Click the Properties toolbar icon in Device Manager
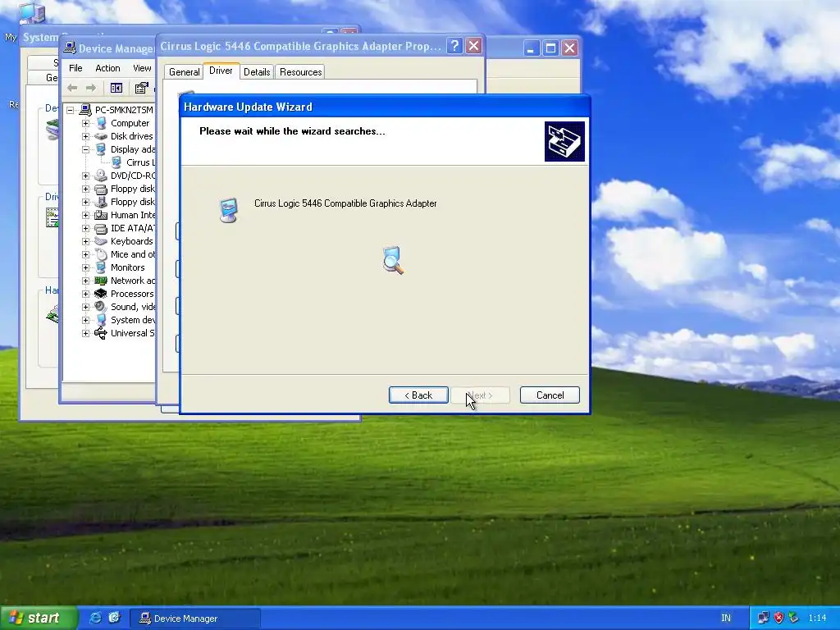Screen dimensions: 840x630 pyautogui.click(x=141, y=88)
